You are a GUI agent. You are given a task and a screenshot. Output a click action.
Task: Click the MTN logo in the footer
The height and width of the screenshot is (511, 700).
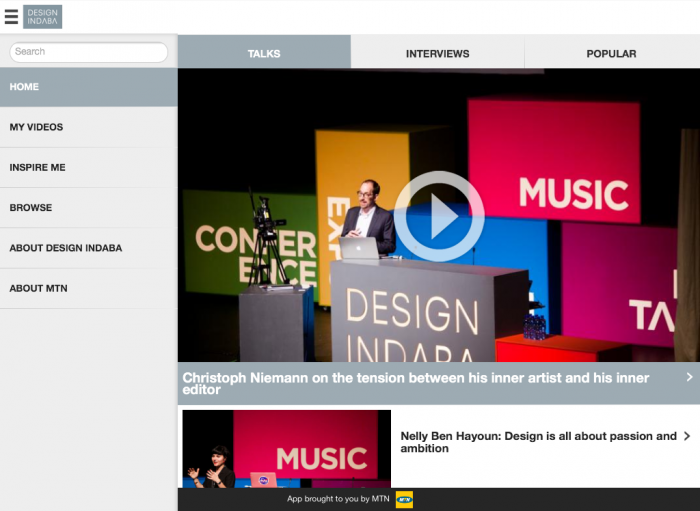(404, 499)
